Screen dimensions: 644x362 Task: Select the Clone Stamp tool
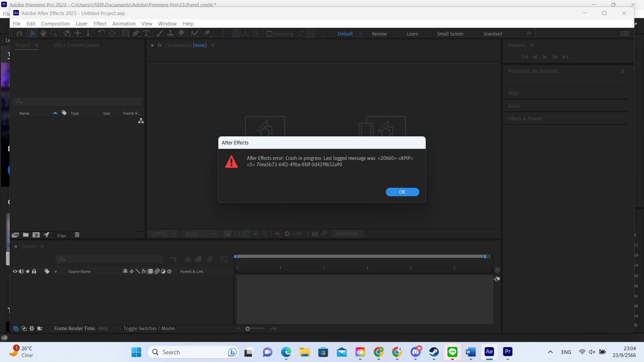point(170,33)
